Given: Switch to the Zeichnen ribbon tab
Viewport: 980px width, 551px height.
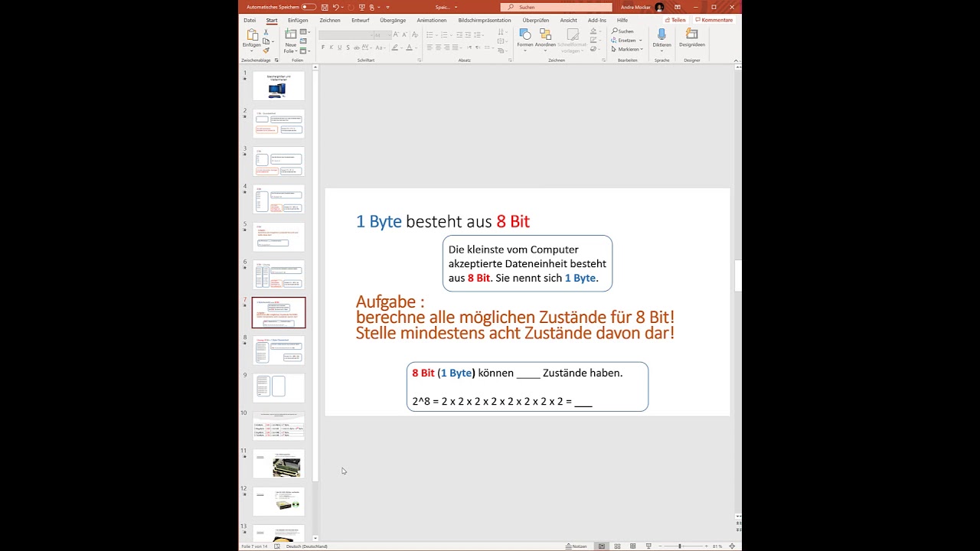Looking at the screenshot, I should 330,20.
